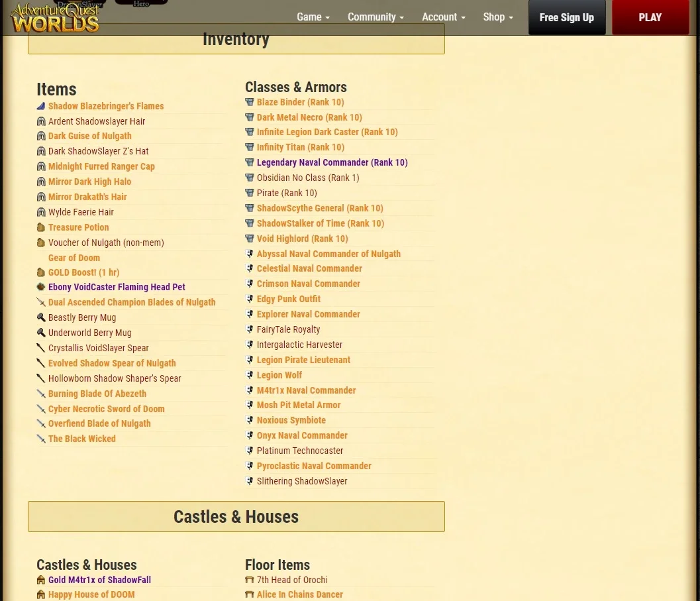Click the helm icon next to Wylde Faerie Hair
Screen dimensions: 700x601
(40, 212)
